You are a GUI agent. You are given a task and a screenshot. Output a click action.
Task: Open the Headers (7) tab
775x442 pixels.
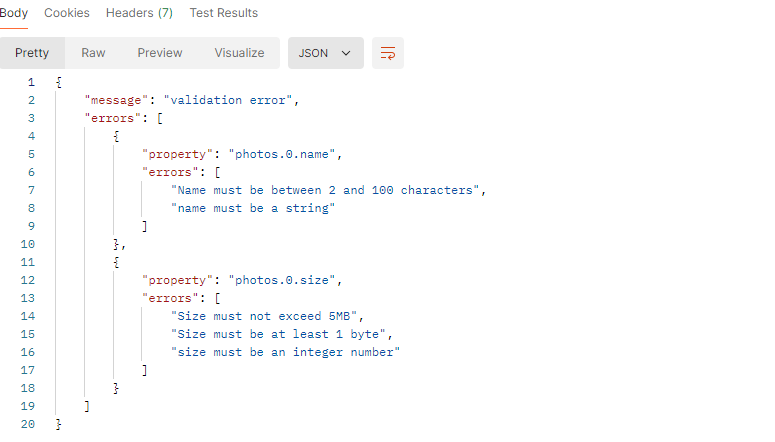point(139,13)
